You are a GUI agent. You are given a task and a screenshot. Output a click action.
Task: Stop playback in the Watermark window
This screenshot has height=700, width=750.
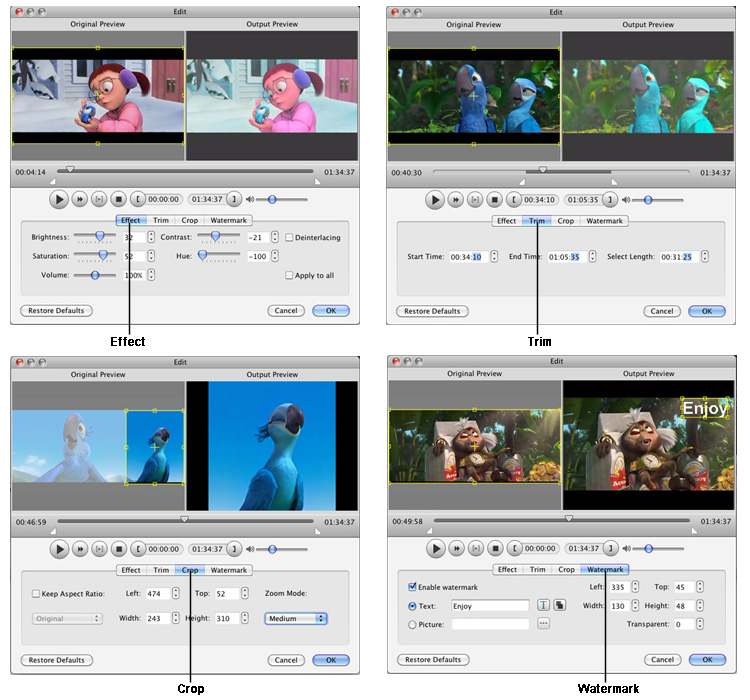(x=496, y=548)
